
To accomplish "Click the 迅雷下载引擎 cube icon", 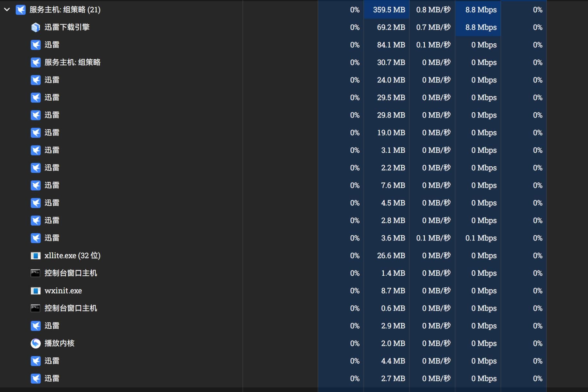I will (36, 27).
